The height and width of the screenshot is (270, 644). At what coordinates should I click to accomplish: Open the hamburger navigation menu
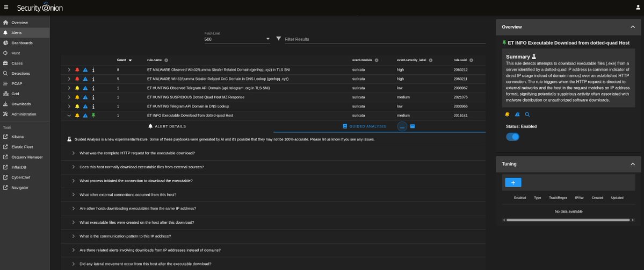pyautogui.click(x=6, y=8)
